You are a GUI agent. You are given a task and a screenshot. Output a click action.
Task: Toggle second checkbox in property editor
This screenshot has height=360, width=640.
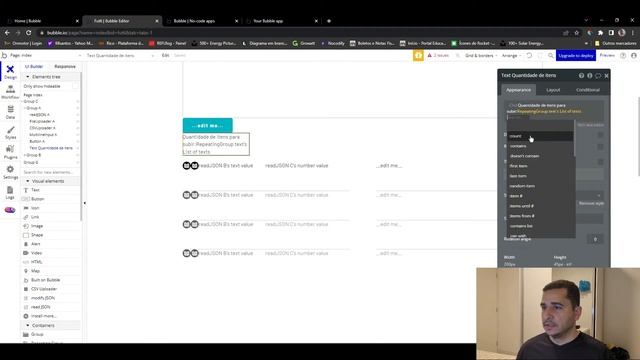point(600,147)
